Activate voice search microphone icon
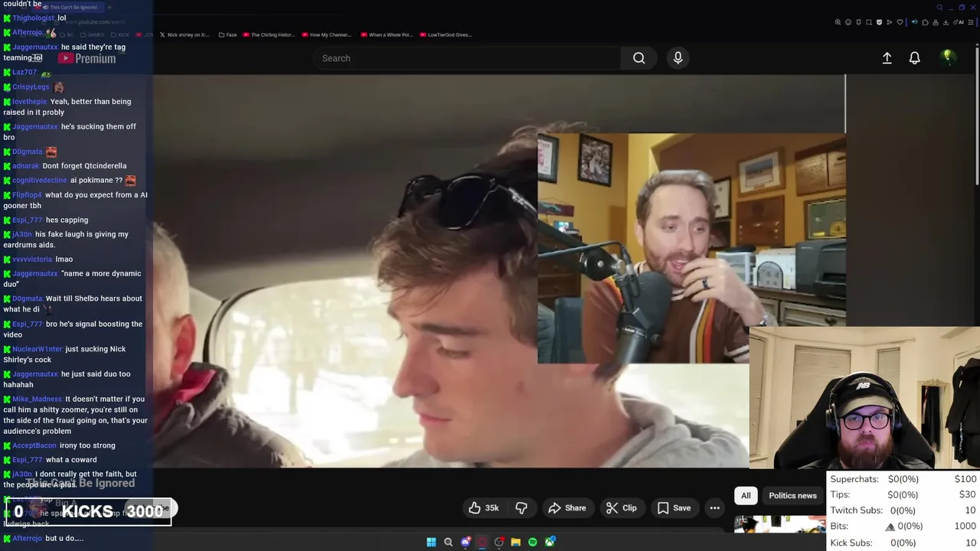Viewport: 980px width, 551px height. (678, 58)
